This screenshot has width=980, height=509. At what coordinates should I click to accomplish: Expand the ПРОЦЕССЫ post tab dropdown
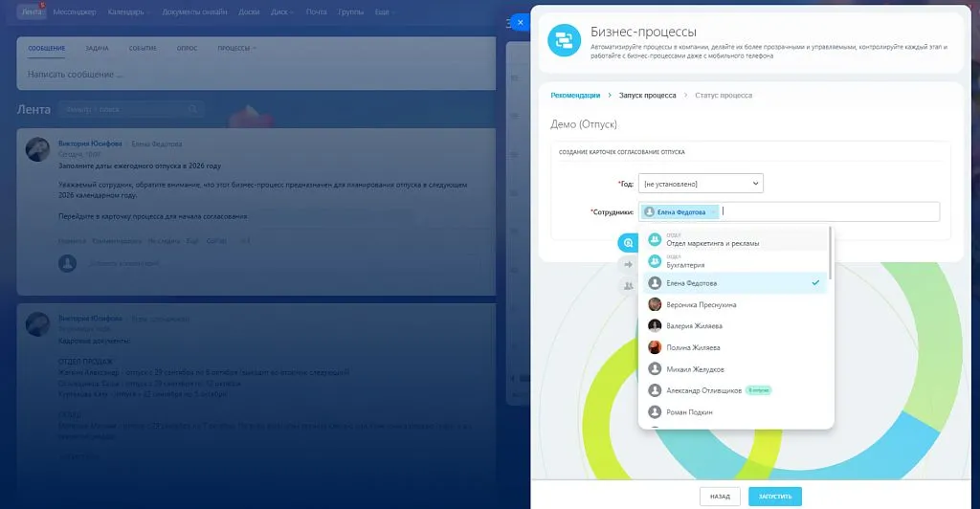[x=236, y=48]
